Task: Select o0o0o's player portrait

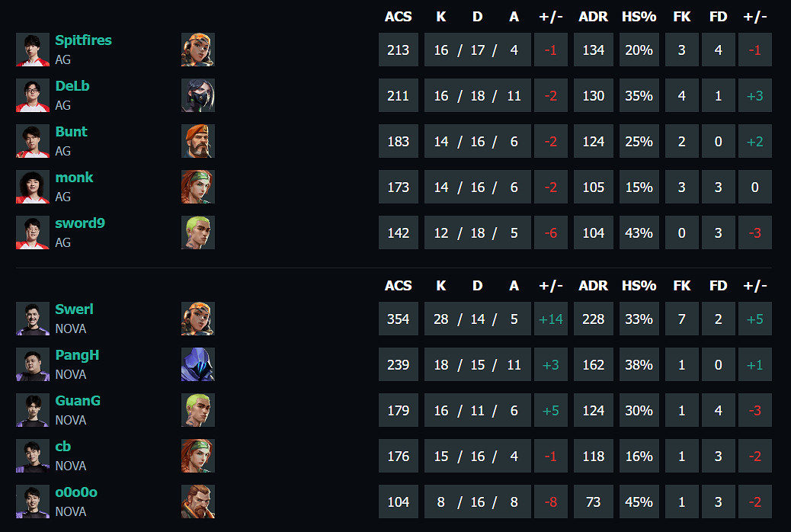Action: [33, 502]
